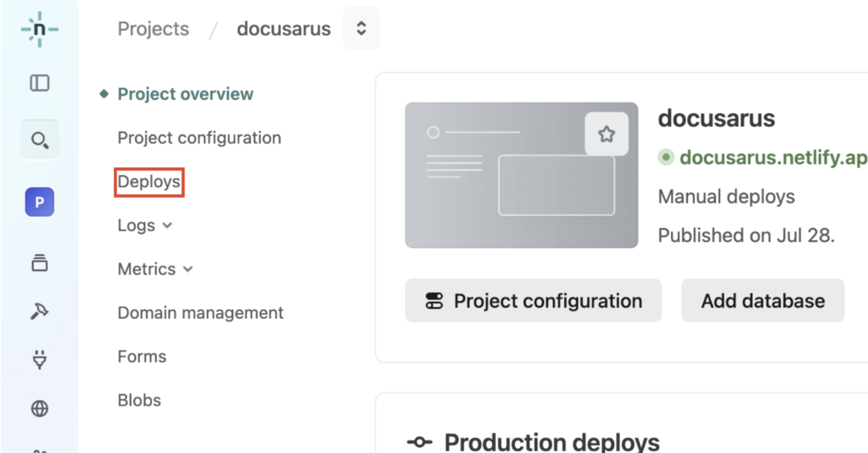Click the globe domains icon
The width and height of the screenshot is (868, 453).
point(39,409)
